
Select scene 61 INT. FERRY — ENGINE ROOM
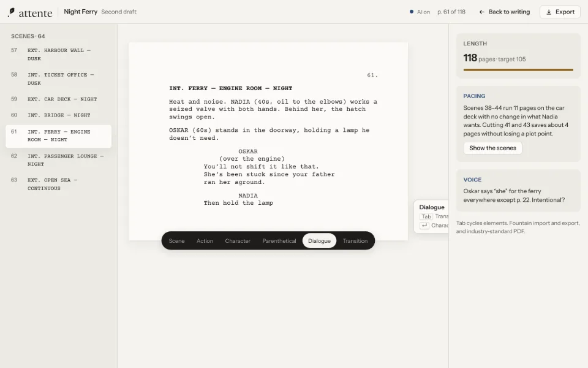[59, 136]
